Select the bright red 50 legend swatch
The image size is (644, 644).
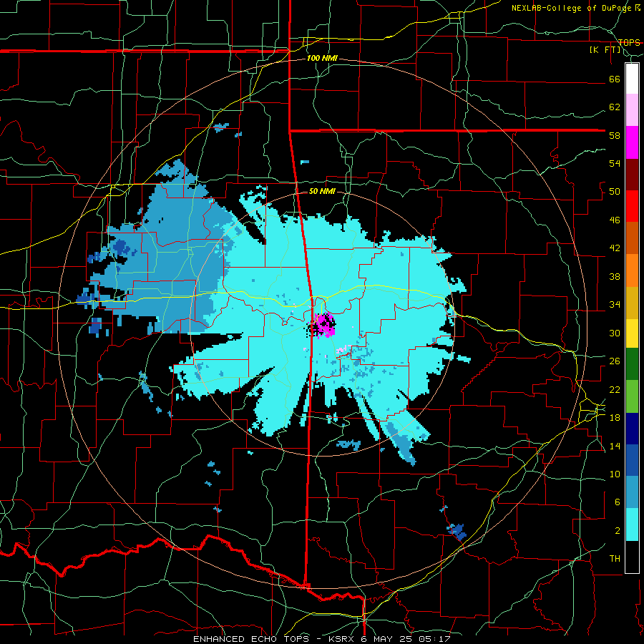[632, 206]
